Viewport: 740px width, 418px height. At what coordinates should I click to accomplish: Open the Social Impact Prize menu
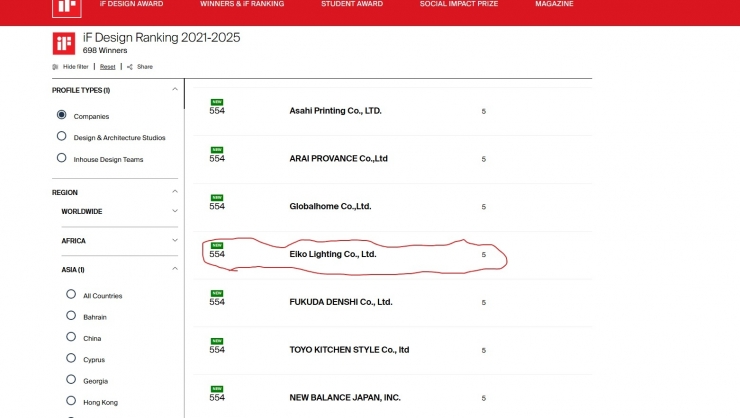coord(459,4)
